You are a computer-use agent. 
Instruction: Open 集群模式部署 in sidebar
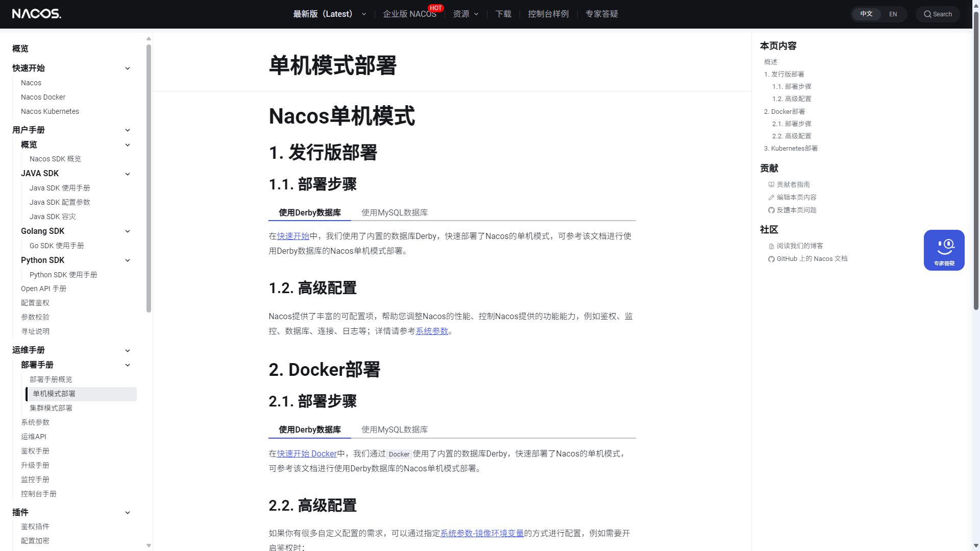click(x=51, y=408)
